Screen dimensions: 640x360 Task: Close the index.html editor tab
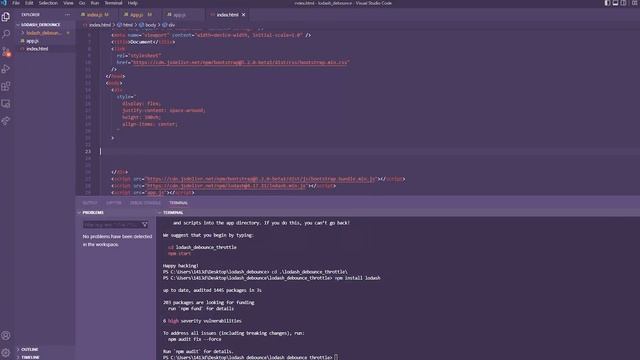tap(244, 15)
